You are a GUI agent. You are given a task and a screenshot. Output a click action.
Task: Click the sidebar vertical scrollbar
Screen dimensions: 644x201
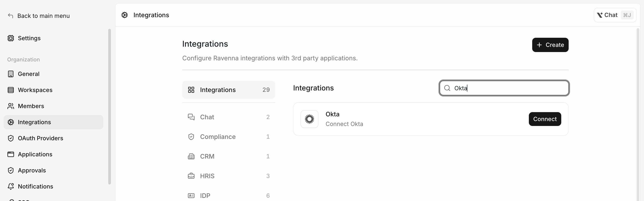point(109,107)
